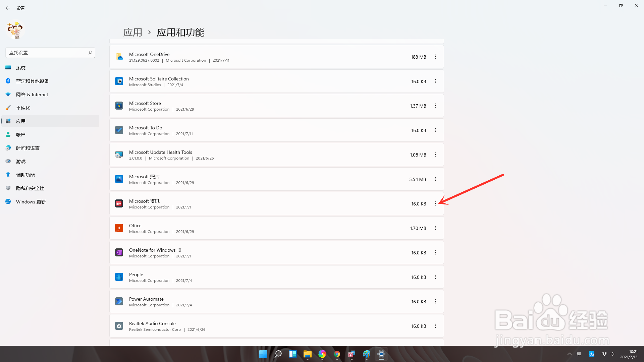The image size is (644, 362).
Task: Focus the 查找设置 search box
Action: 50,53
